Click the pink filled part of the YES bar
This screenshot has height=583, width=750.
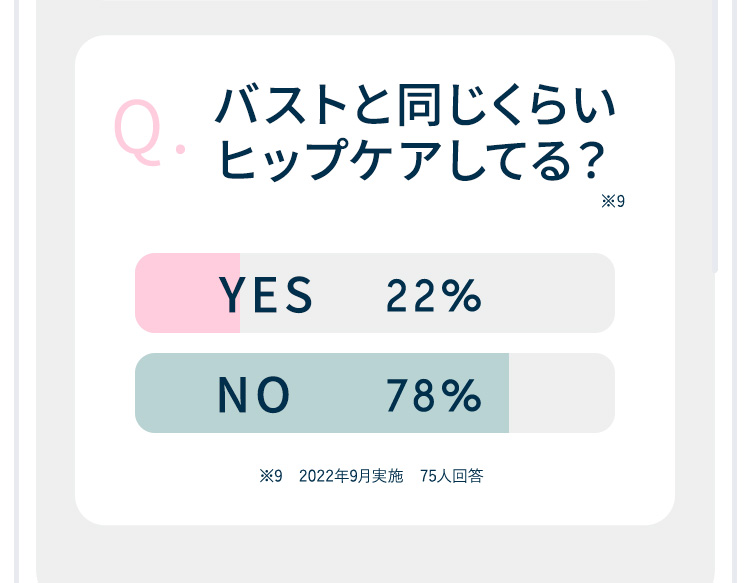(188, 293)
